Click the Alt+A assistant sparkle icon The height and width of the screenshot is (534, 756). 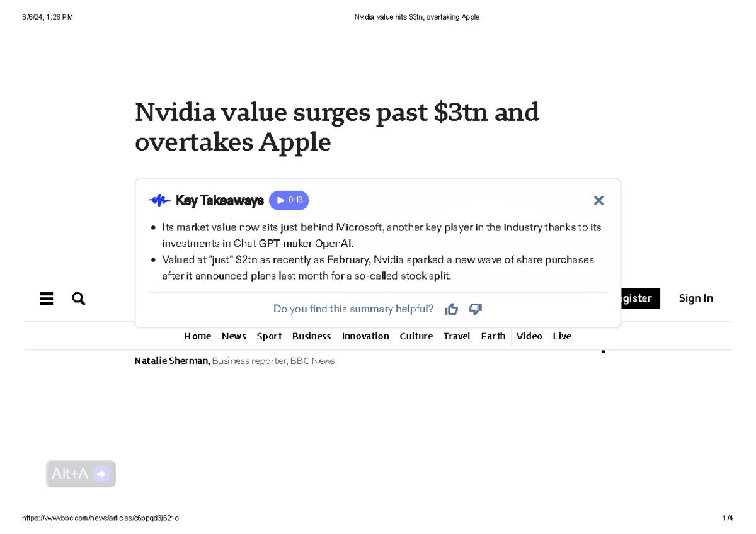[x=101, y=474]
